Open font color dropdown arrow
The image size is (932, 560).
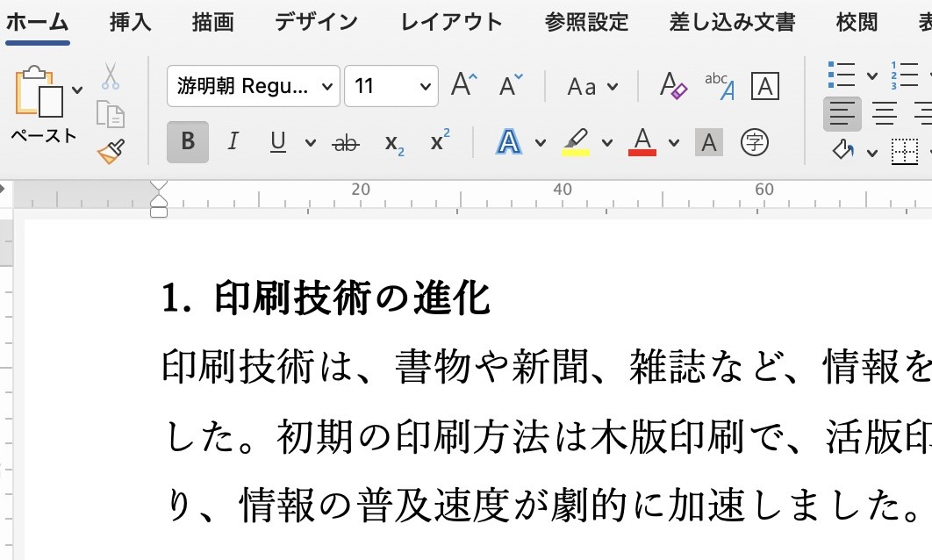point(673,143)
